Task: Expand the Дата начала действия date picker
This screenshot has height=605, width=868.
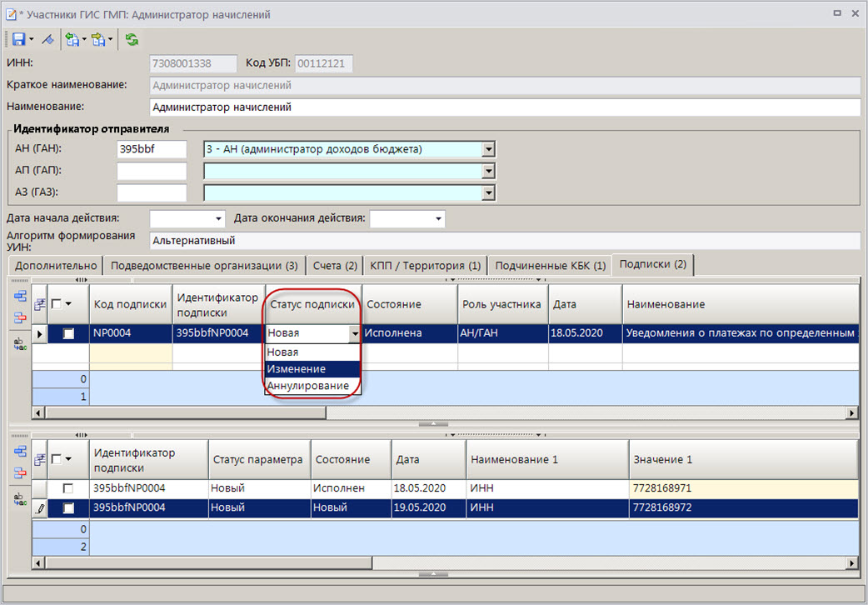Action: (219, 218)
